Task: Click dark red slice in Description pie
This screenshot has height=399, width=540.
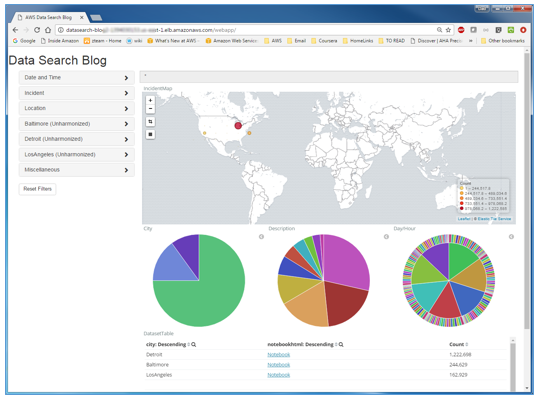Action: point(344,303)
